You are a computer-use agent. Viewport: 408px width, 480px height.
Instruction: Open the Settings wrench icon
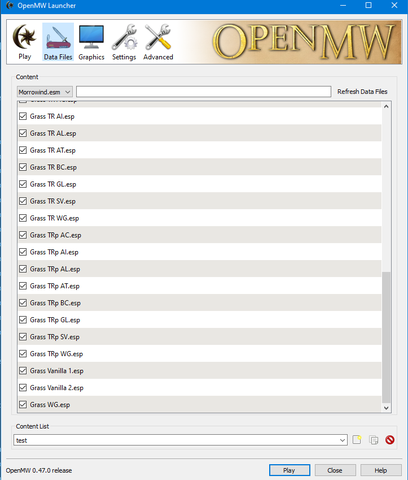point(124,42)
